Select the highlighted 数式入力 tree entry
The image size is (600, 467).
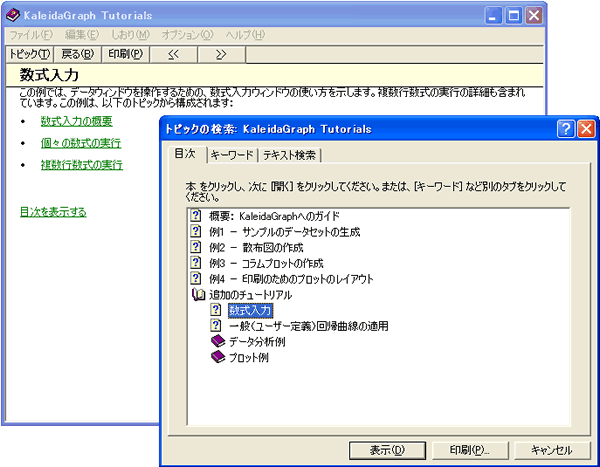pos(251,310)
